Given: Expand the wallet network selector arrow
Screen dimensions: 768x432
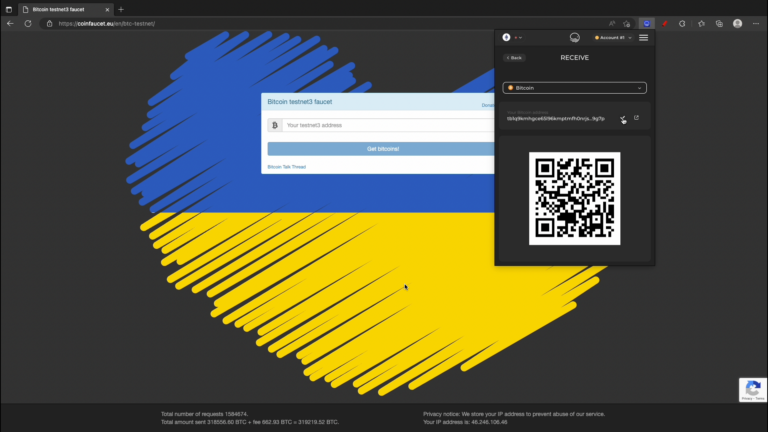Looking at the screenshot, I should (x=520, y=38).
